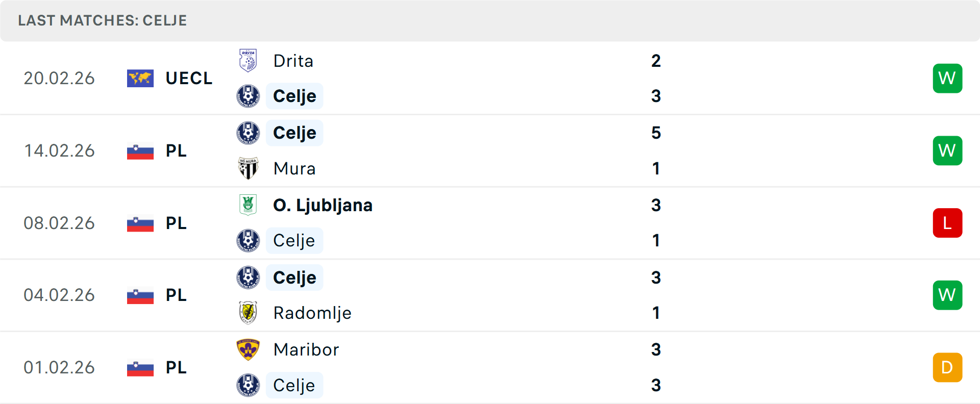Open the Drita team link
This screenshot has width=980, height=404.
point(293,61)
